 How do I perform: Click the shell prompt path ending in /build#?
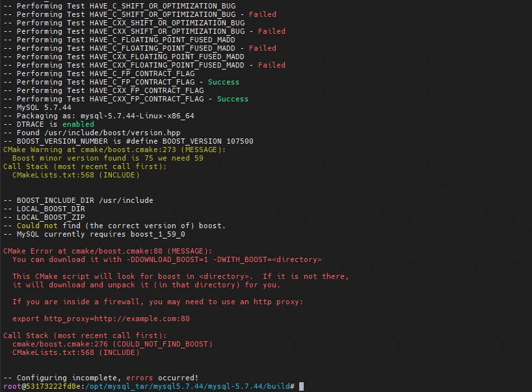[190, 387]
